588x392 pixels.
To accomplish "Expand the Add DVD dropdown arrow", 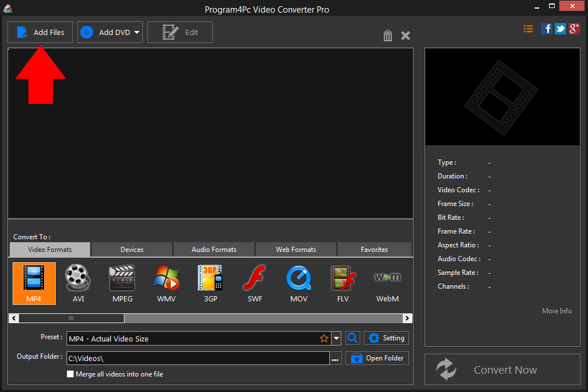I will pos(137,32).
